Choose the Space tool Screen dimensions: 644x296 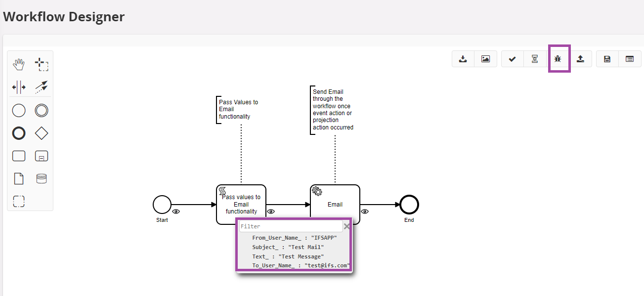pos(19,87)
